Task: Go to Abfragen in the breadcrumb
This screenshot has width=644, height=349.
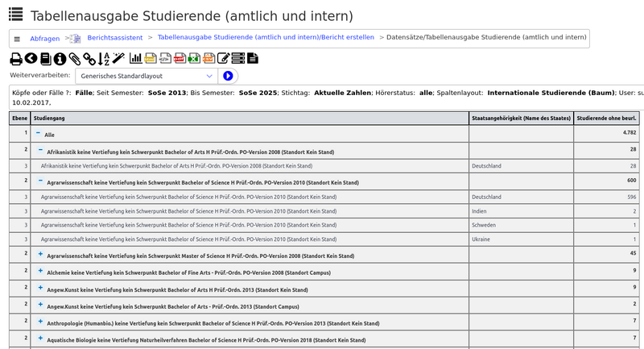Action: (x=44, y=38)
